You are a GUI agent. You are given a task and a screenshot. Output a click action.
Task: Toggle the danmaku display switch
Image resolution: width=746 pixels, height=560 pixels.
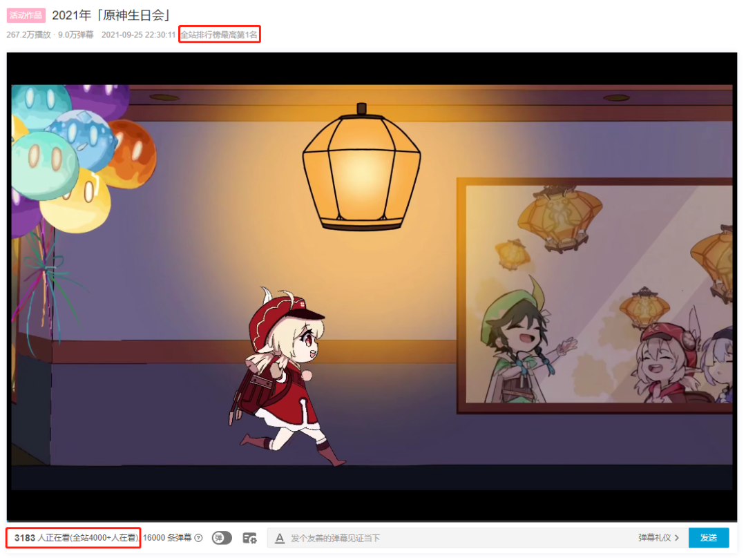[x=222, y=538]
